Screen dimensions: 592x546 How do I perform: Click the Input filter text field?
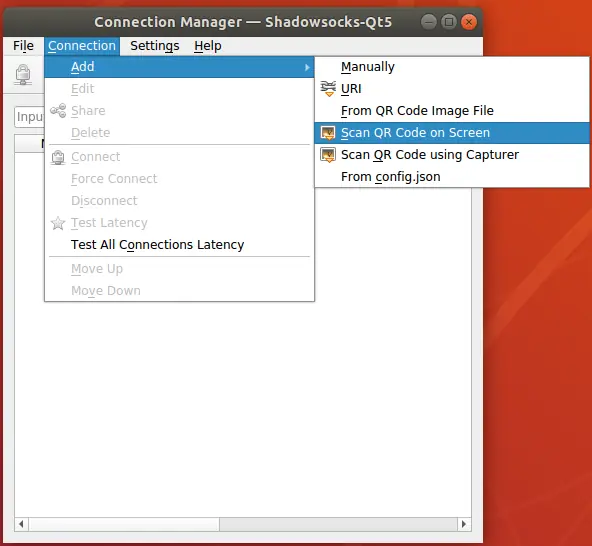pyautogui.click(x=29, y=117)
